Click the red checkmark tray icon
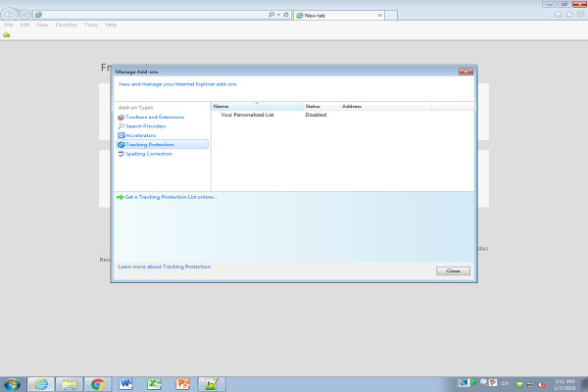 click(493, 382)
